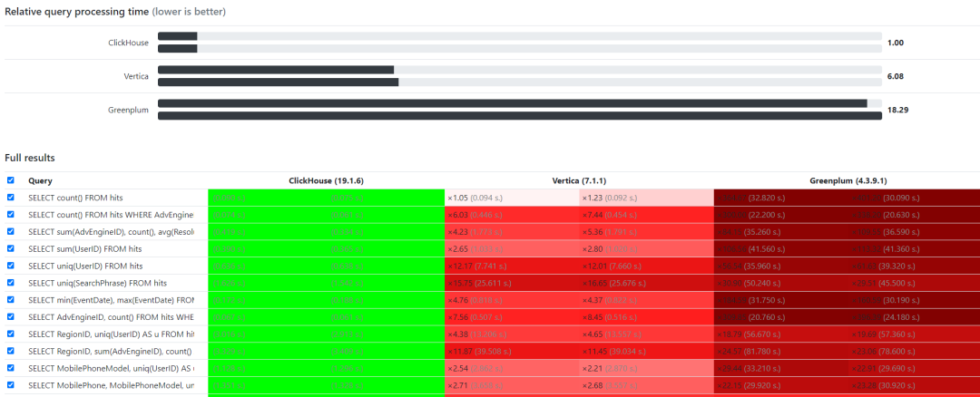Toggle checkbox for 'SELECT AdvEngineID, count() FROM hits' query
Viewport: 980px width, 397px height.
pyautogui.click(x=10, y=316)
